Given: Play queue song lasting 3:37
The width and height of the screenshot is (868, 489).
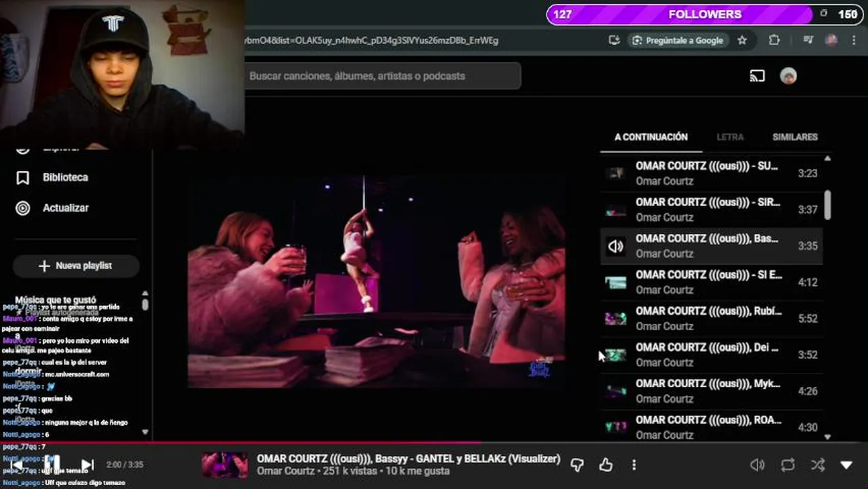Looking at the screenshot, I should point(711,209).
